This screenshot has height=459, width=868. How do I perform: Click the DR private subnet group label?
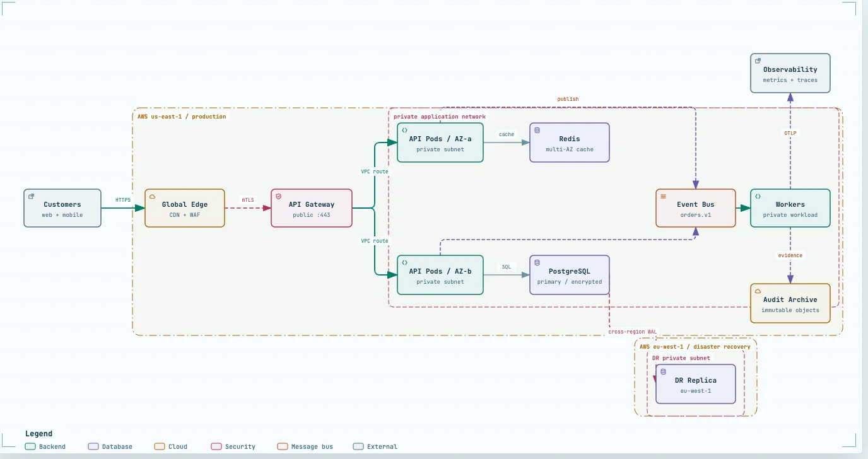click(681, 358)
